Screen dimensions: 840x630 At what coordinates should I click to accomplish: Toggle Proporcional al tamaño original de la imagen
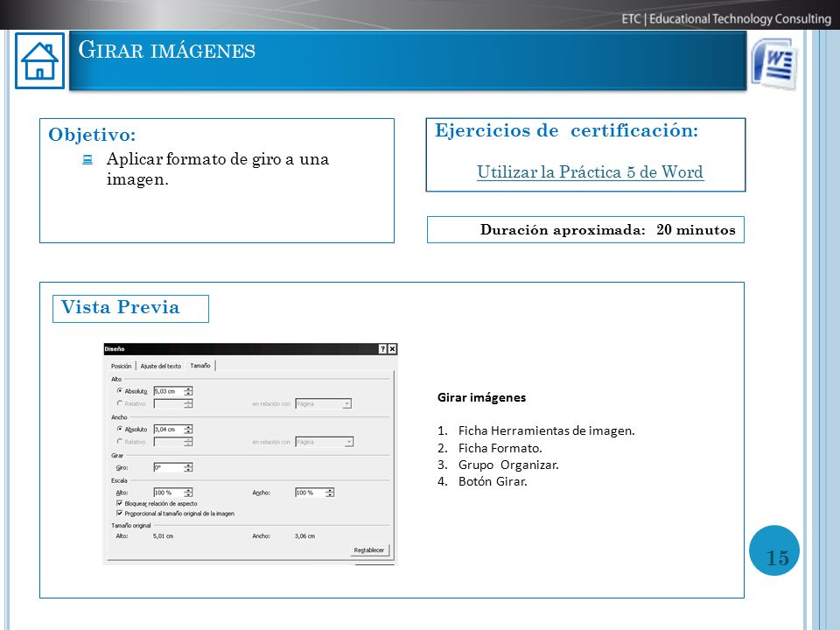(x=120, y=514)
